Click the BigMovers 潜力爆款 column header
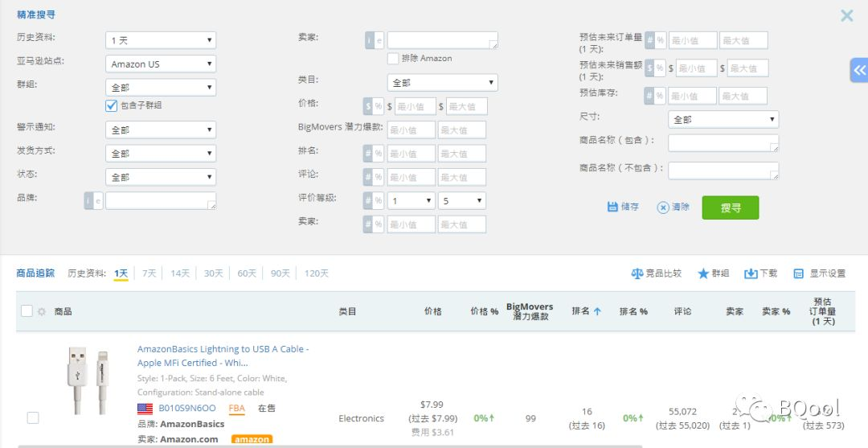 click(530, 311)
